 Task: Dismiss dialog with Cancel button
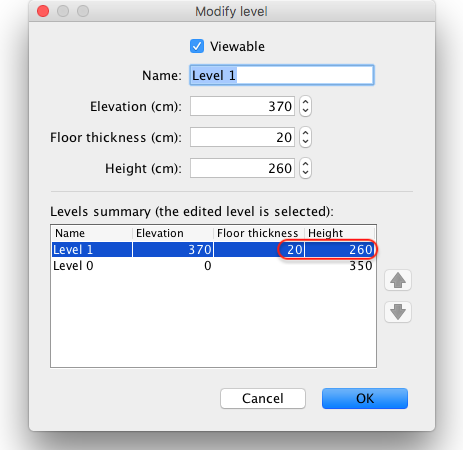tap(263, 398)
